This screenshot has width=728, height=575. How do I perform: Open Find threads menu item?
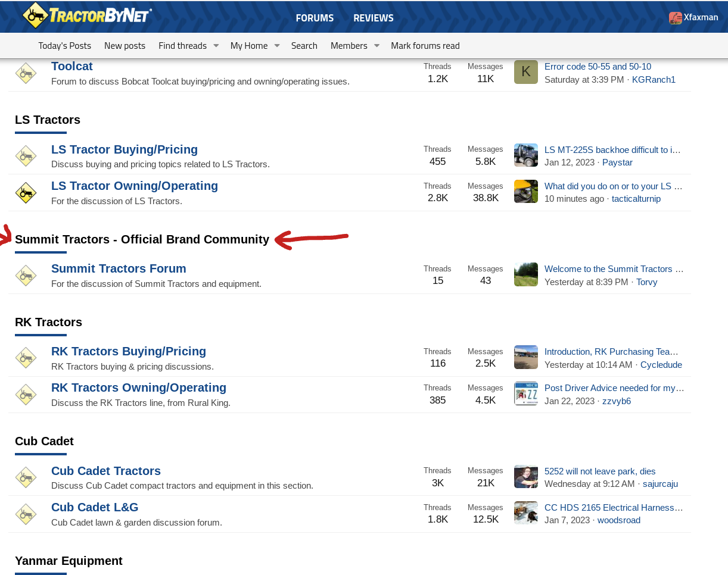[182, 46]
